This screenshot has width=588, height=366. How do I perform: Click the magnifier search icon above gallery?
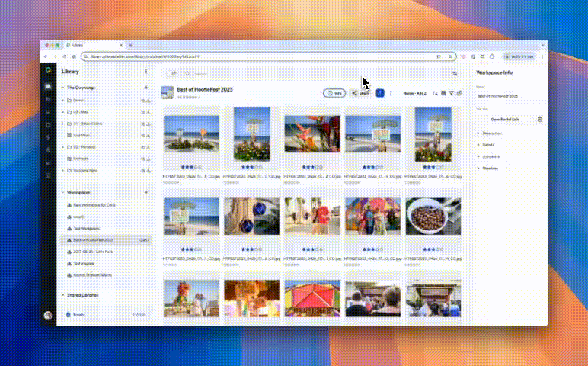click(187, 73)
